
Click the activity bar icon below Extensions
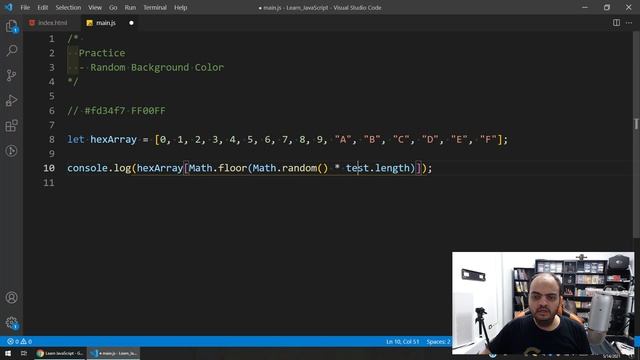(11, 151)
